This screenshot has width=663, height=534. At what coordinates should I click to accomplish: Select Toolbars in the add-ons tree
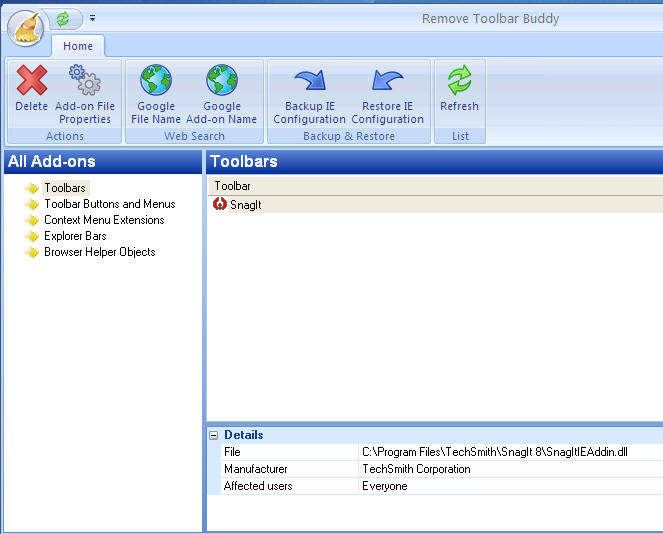pos(64,188)
